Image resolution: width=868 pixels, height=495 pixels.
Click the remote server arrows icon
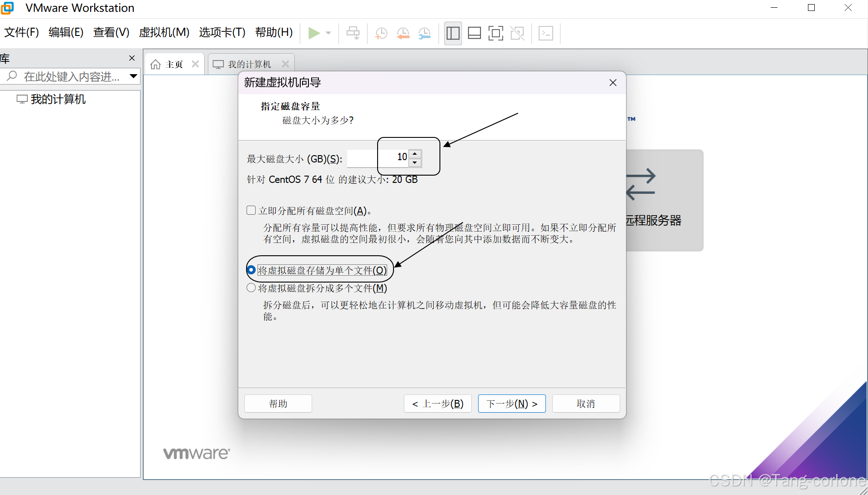641,185
